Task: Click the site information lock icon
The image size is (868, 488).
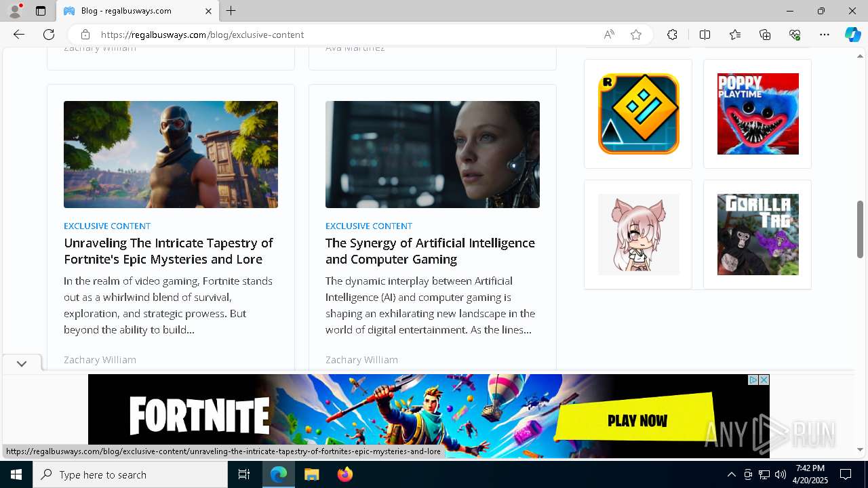Action: tap(85, 35)
